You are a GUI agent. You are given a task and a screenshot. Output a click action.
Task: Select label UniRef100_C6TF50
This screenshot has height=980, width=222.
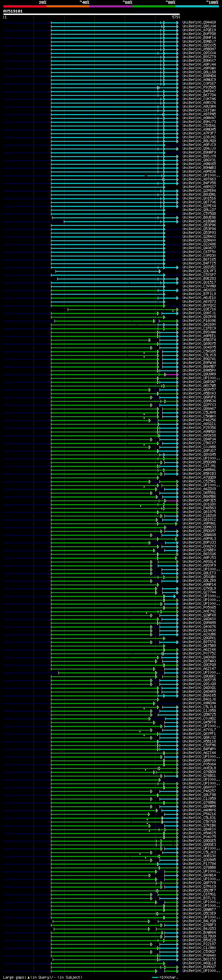199,252
